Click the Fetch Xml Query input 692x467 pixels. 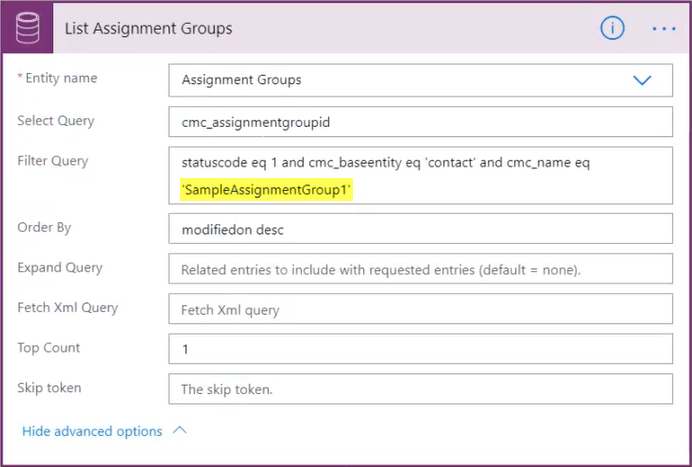420,309
